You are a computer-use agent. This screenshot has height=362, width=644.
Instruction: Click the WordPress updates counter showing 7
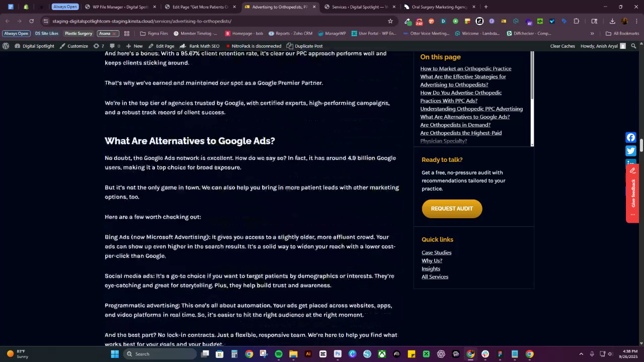(99, 46)
